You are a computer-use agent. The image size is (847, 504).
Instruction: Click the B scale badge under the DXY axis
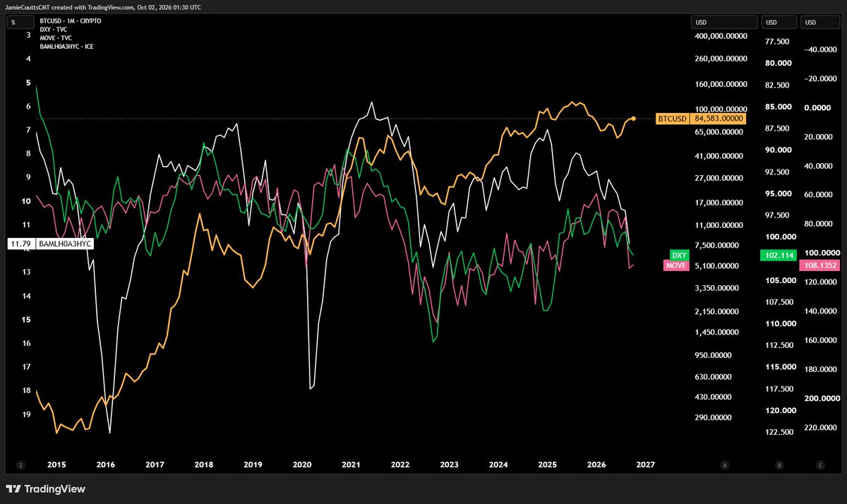click(x=779, y=465)
